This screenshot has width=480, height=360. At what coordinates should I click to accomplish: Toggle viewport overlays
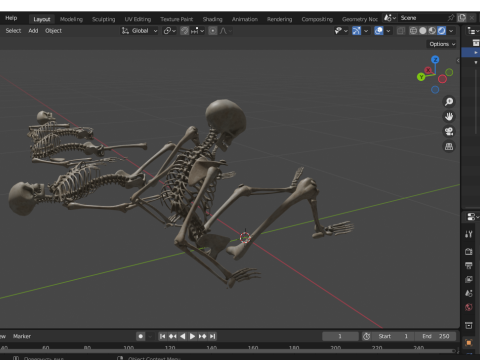[379, 31]
